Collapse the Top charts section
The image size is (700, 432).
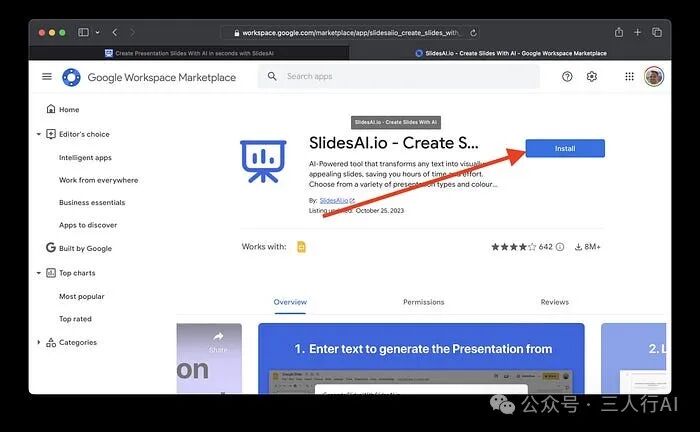pos(39,272)
